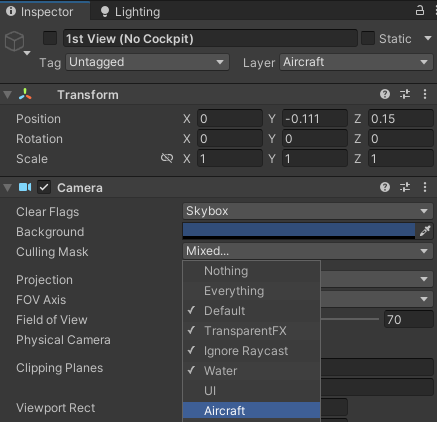Click the Inspector lock icon
The image size is (437, 422).
click(420, 11)
